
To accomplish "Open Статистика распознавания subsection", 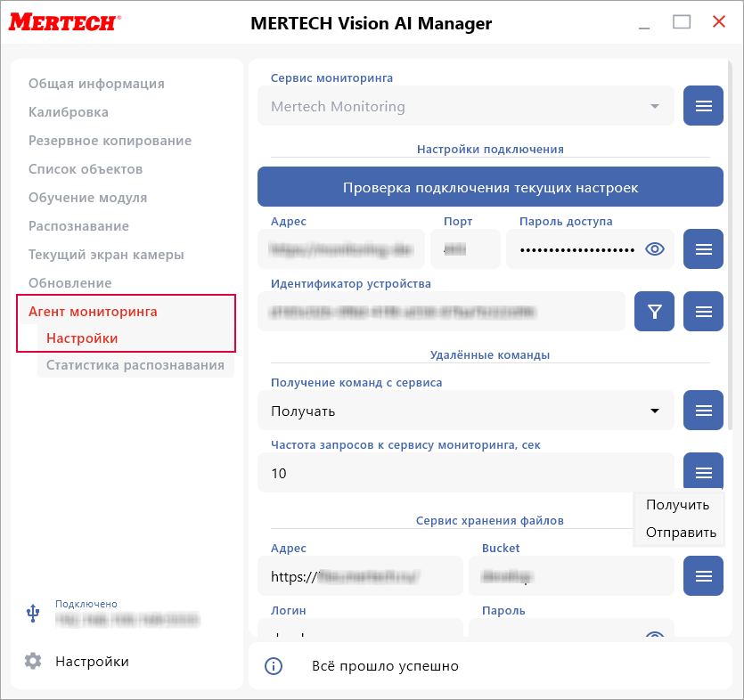I will pos(135,365).
